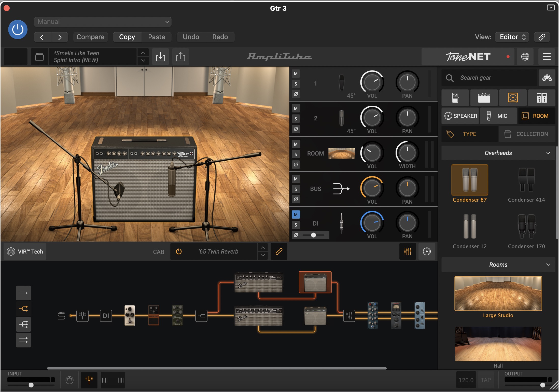Open the hamburger main menu
The height and width of the screenshot is (392, 559).
(547, 57)
